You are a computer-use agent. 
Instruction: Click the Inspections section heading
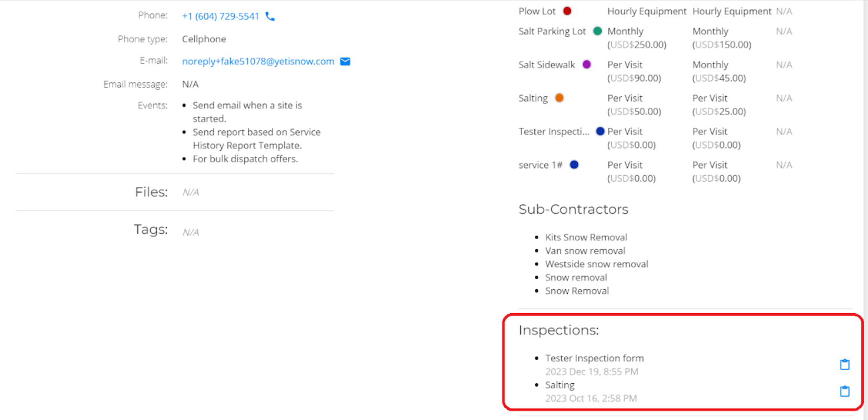coord(559,330)
